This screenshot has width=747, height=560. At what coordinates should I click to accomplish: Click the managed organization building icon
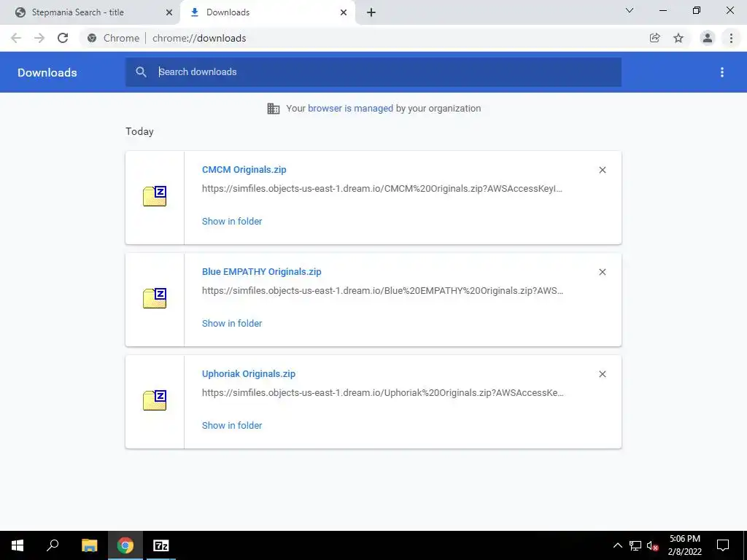point(274,109)
